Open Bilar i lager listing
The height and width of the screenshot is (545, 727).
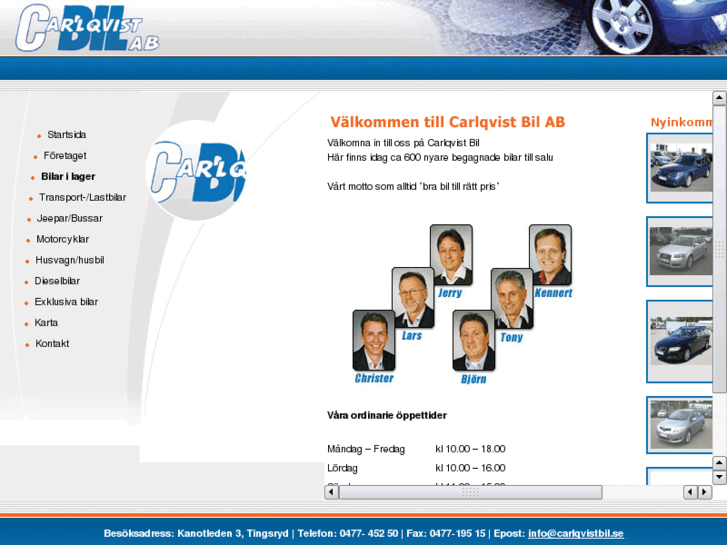(x=68, y=177)
